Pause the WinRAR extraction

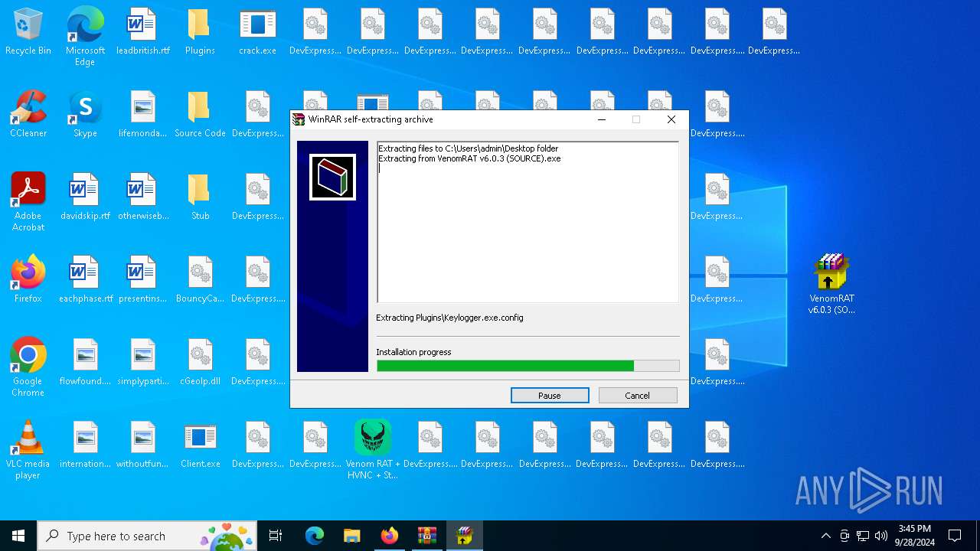pyautogui.click(x=550, y=396)
